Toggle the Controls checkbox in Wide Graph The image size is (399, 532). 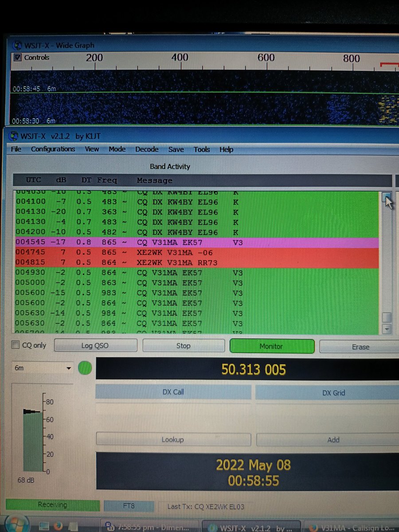coord(17,57)
